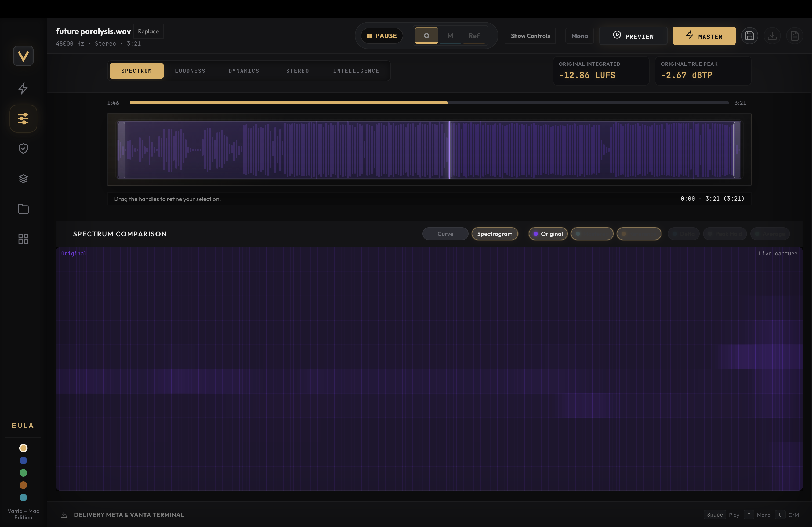
Task: Switch monitoring to M channel
Action: 450,35
